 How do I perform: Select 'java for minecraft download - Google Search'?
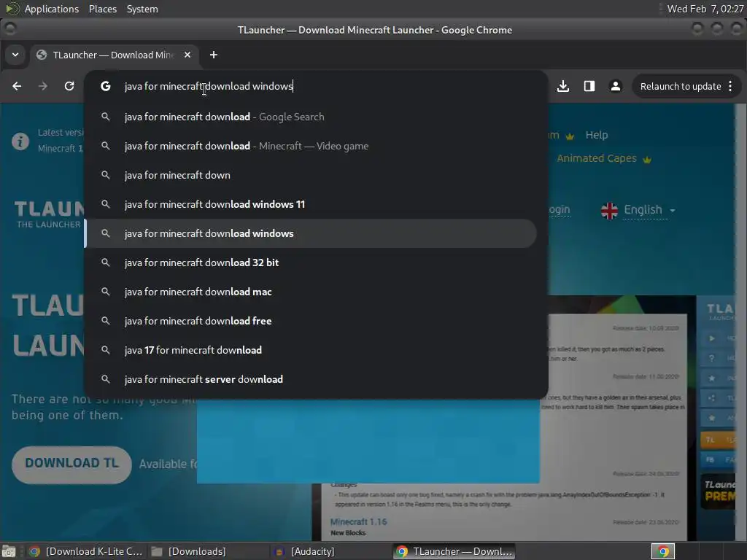pos(310,117)
